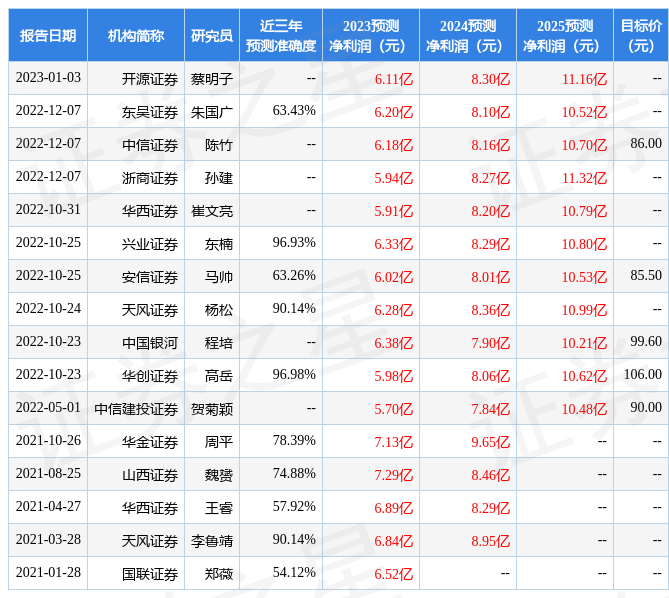
Task: Click the 近三年预测准确度 column header
Action: [281, 35]
